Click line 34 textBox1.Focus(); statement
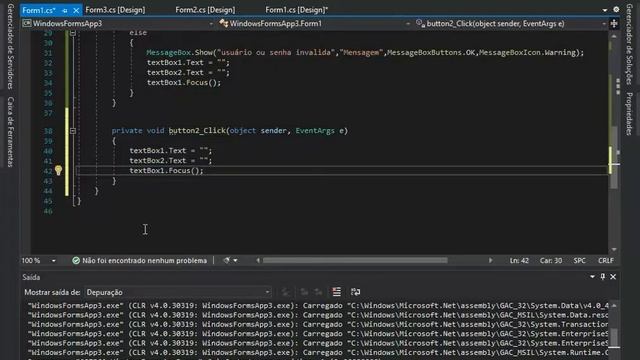The height and width of the screenshot is (360, 640). [184, 82]
